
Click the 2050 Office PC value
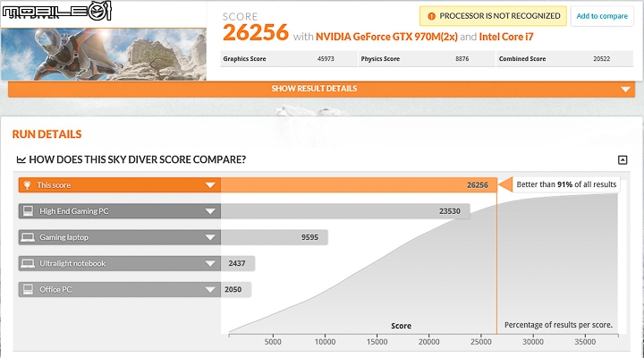tap(233, 289)
